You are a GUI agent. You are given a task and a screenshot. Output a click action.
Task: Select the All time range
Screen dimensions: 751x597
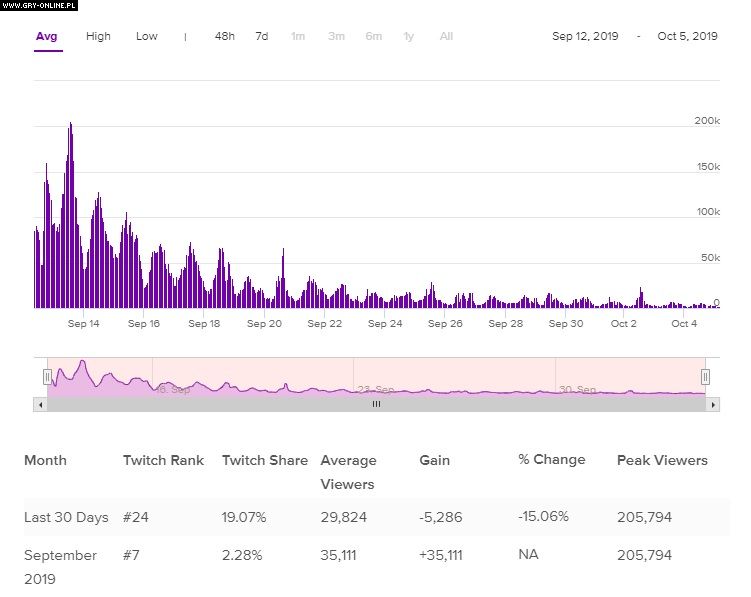pyautogui.click(x=446, y=37)
